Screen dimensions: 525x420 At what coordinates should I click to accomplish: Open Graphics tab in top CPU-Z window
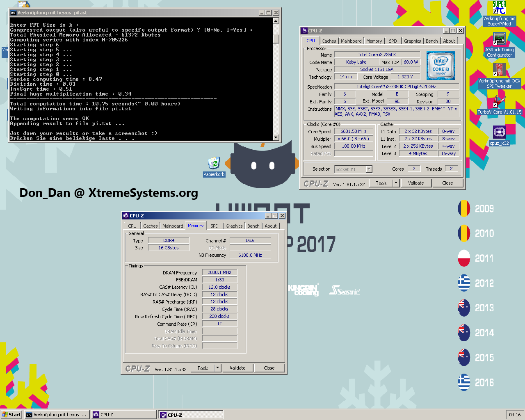pyautogui.click(x=412, y=41)
